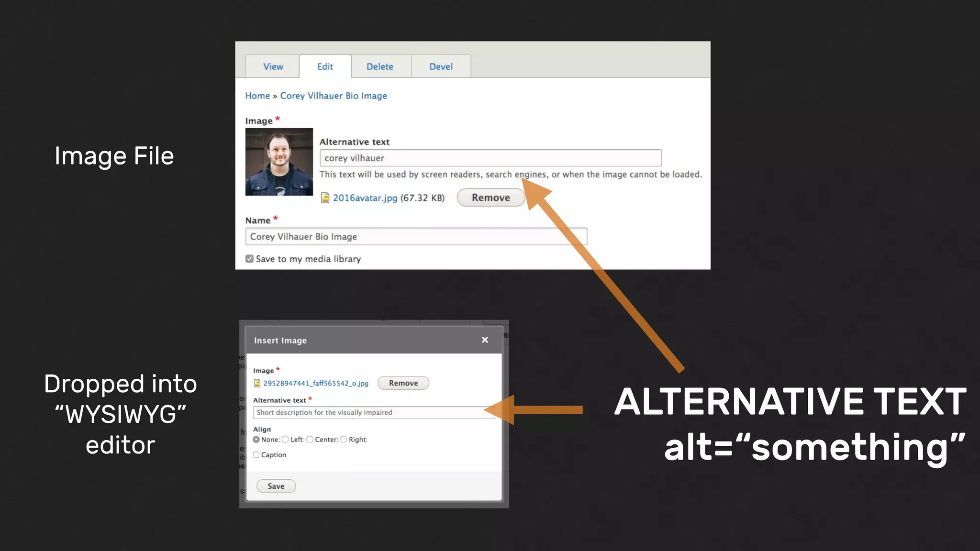Open the Devel tab
The height and width of the screenshot is (551, 980).
[x=441, y=66]
